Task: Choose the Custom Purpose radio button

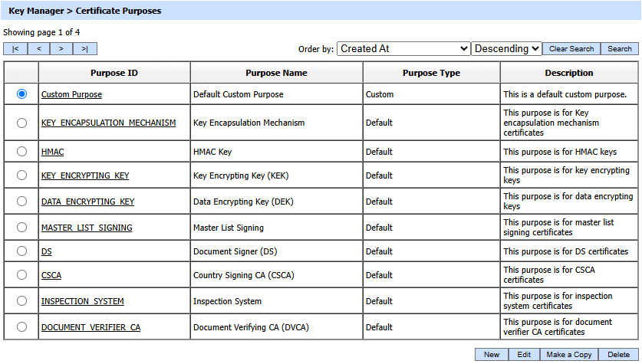Action: pos(21,93)
